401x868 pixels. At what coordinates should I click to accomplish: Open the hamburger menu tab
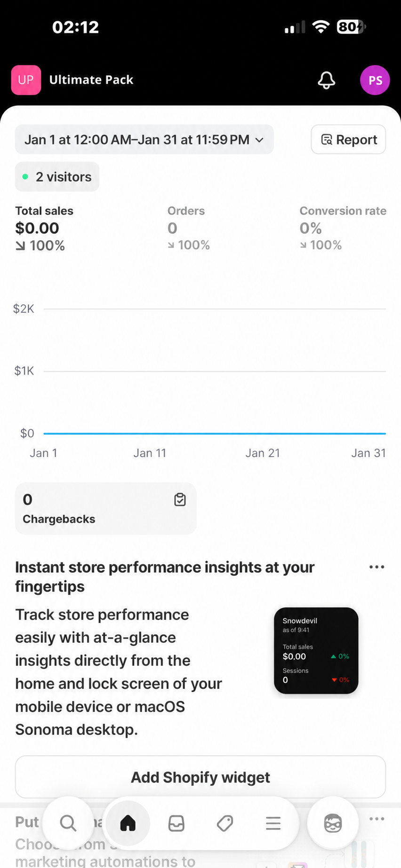(x=273, y=823)
